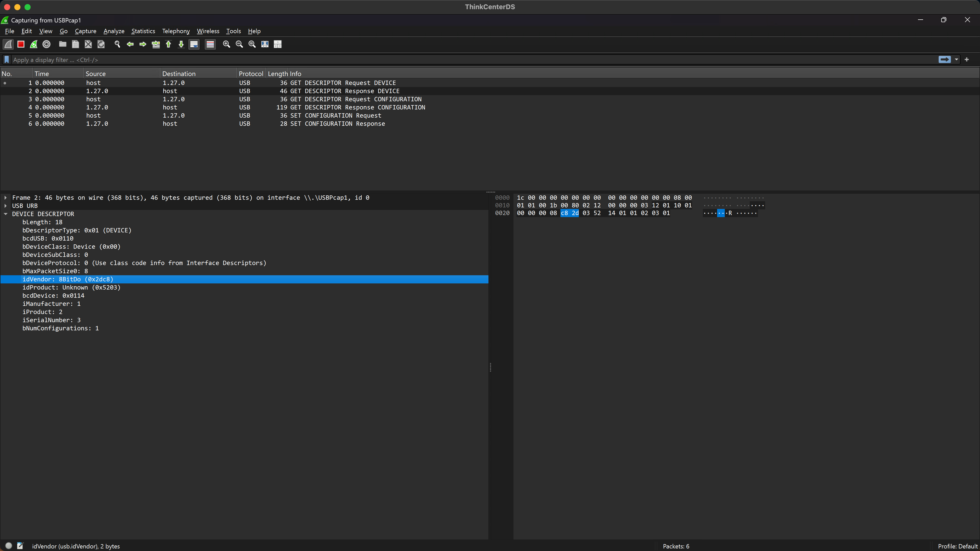Reload this capture file icon
This screenshot has height=551, width=980.
(101, 44)
